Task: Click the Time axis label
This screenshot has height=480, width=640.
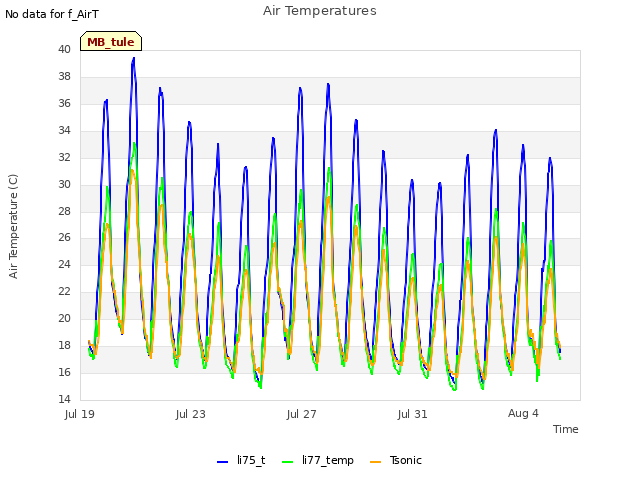Action: coord(566,429)
